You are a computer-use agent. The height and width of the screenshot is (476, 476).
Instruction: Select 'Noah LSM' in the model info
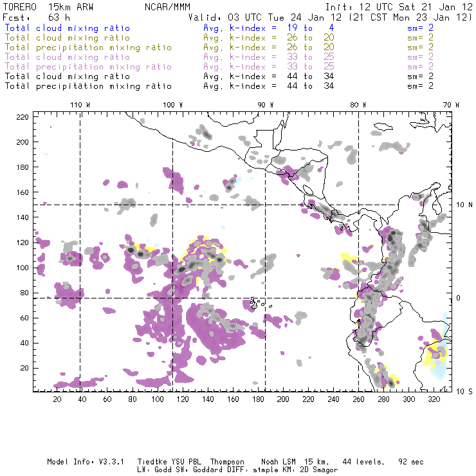point(279,462)
